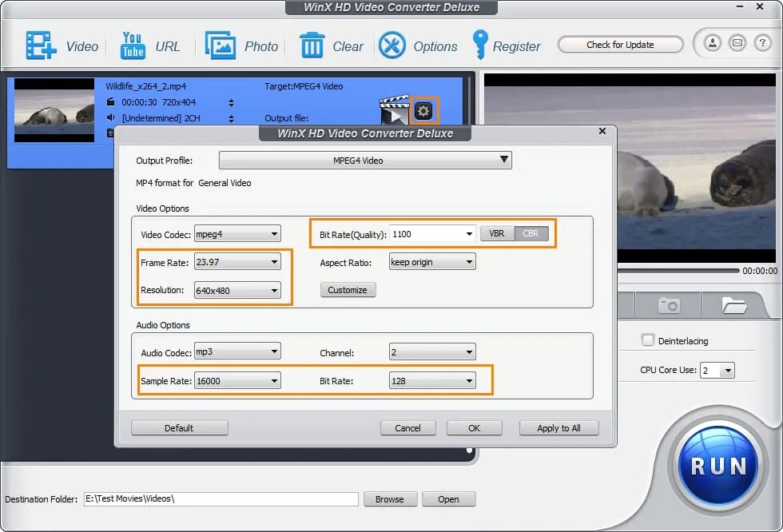The height and width of the screenshot is (532, 783).
Task: Click Cancel in the settings dialog
Action: pyautogui.click(x=407, y=427)
